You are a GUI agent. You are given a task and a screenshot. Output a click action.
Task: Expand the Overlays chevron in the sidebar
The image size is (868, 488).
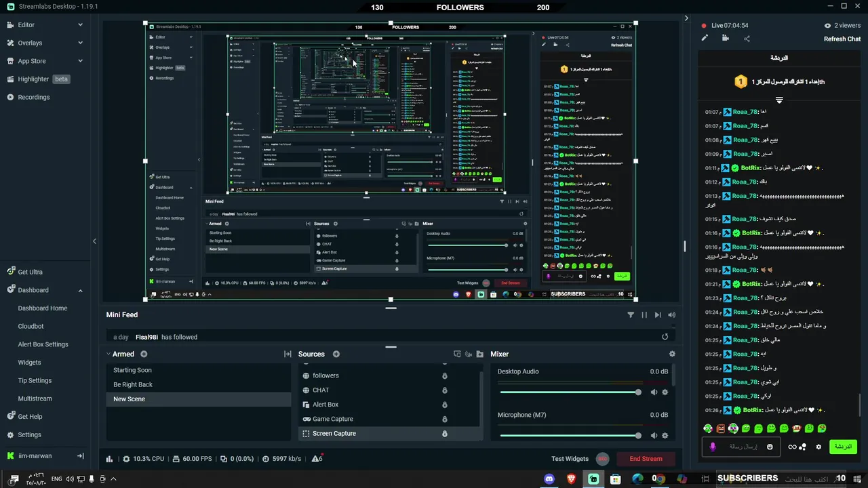point(80,43)
